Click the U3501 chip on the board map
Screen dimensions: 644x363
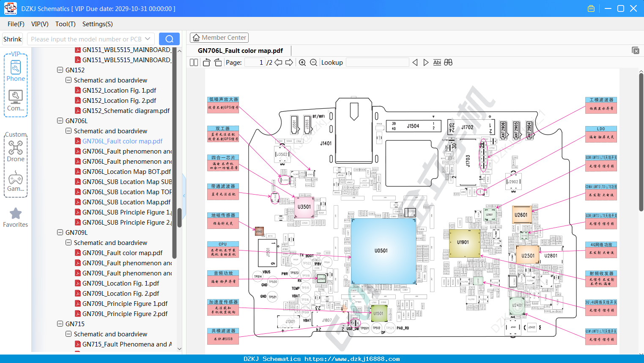coord(304,207)
